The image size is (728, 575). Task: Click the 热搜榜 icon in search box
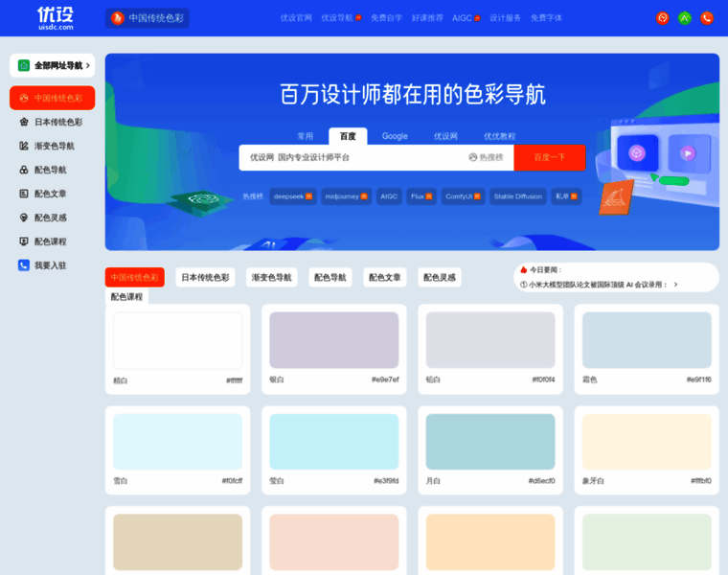[473, 157]
